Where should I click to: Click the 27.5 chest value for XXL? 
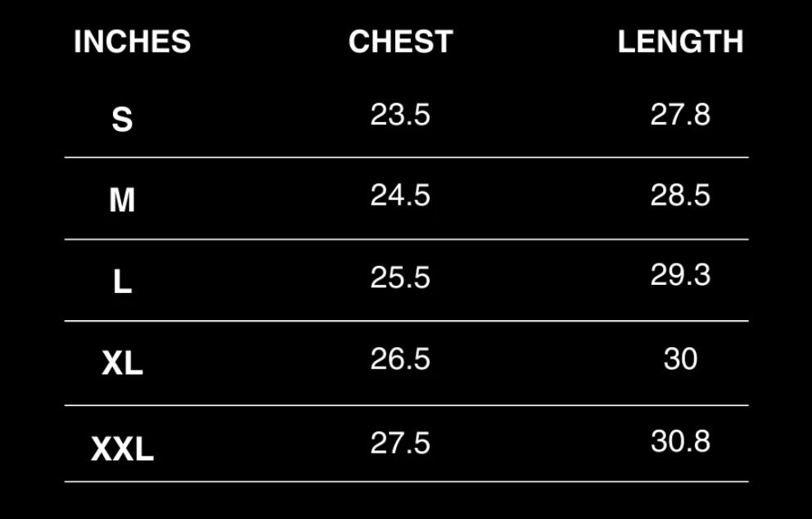399,443
